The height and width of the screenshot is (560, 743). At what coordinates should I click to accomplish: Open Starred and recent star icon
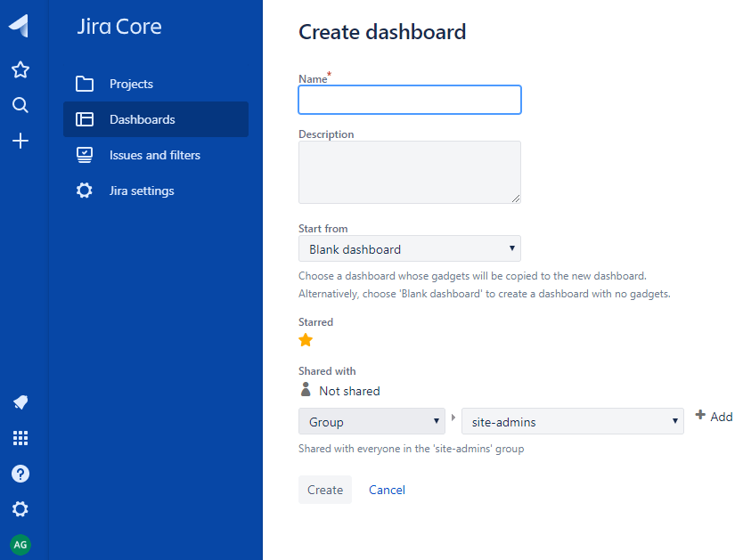tap(20, 69)
